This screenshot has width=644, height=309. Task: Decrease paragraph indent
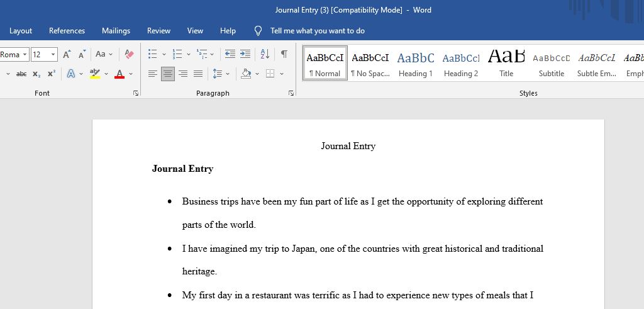[x=230, y=54]
